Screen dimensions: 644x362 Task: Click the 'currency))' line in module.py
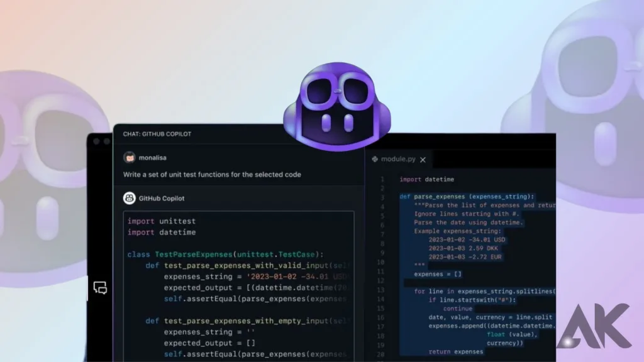pyautogui.click(x=505, y=343)
